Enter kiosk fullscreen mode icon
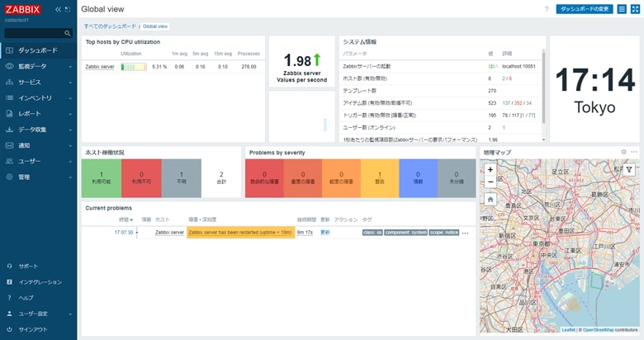The height and width of the screenshot is (340, 644). point(635,9)
